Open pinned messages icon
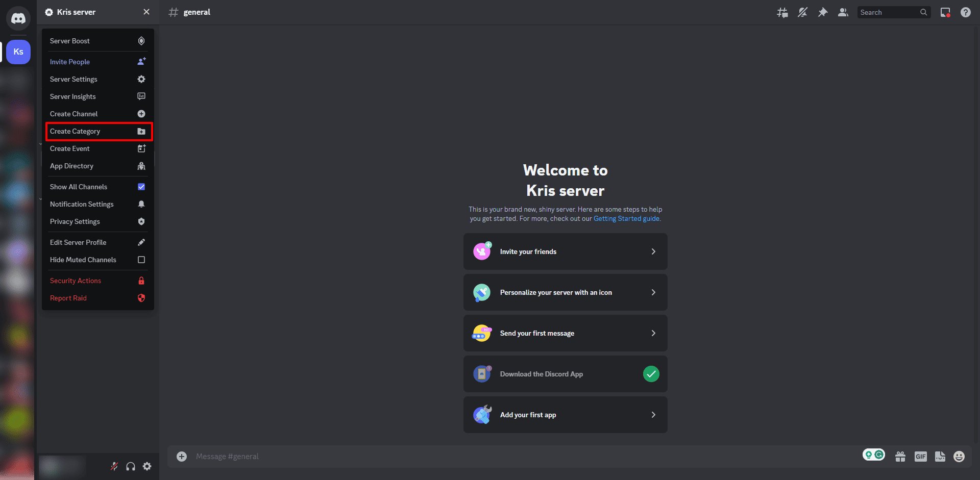This screenshot has width=980, height=480. point(823,12)
